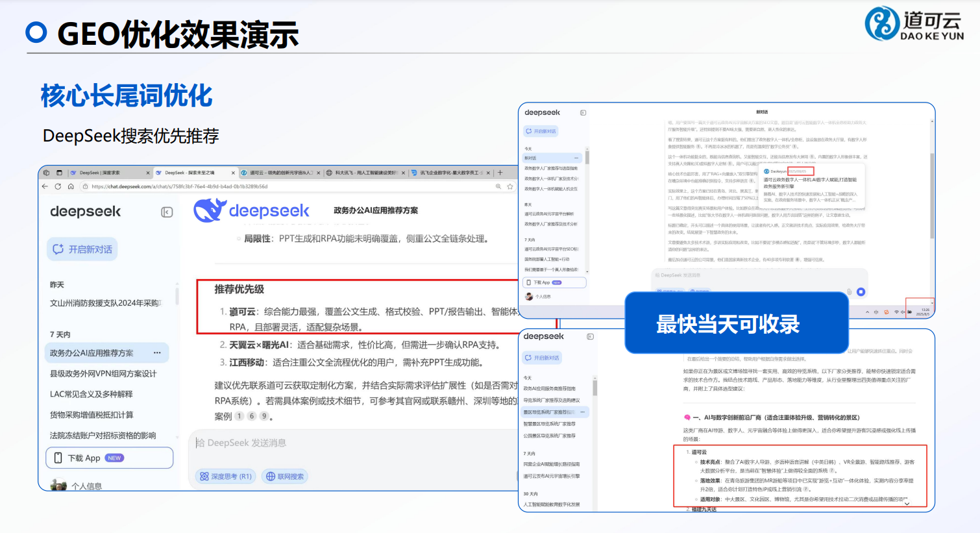Open options menu for 政务办公AI应用推荐方案 chat

coord(157,353)
